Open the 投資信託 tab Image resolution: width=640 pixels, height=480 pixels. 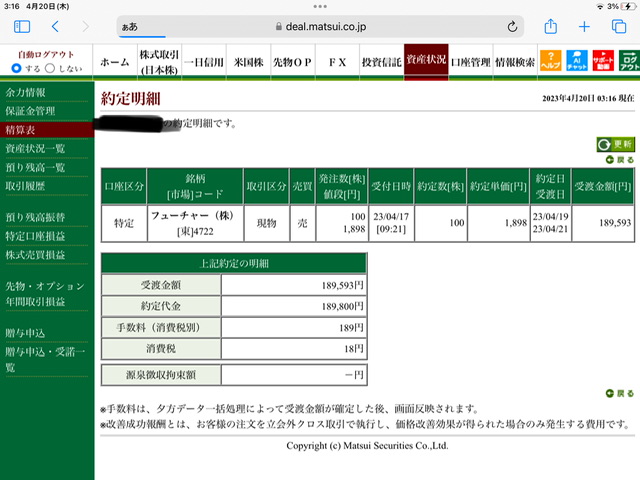coord(382,62)
